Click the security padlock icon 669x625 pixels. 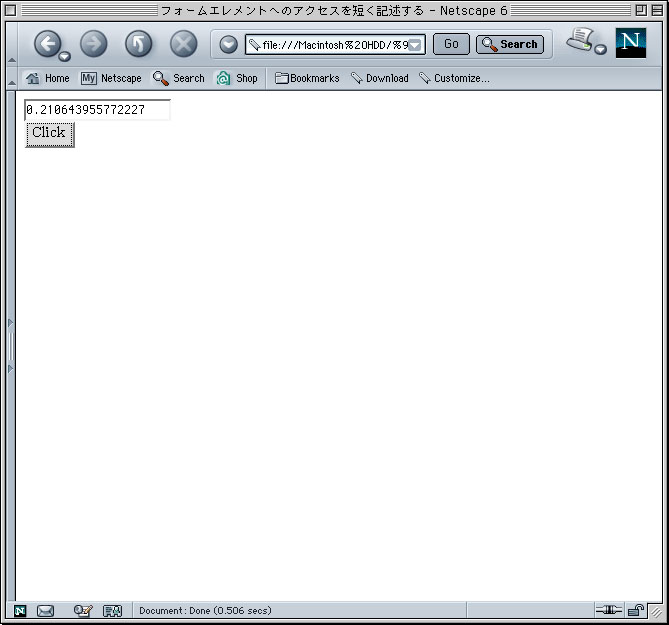[x=636, y=610]
